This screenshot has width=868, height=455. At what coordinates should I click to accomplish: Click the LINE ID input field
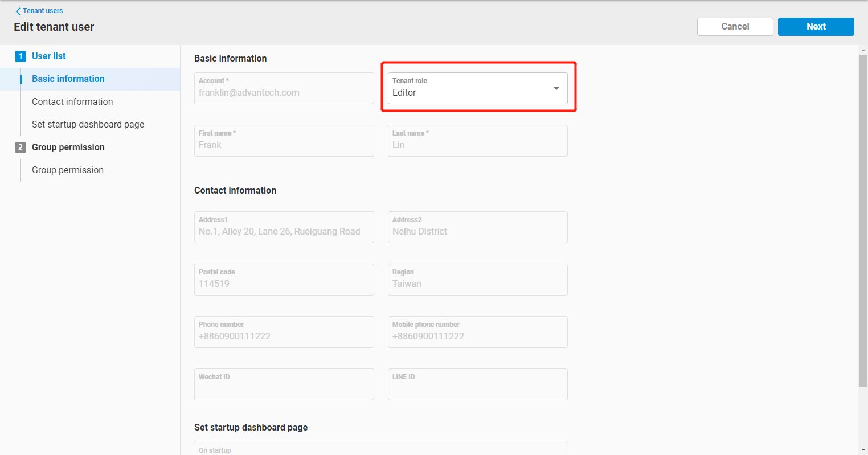tap(477, 384)
